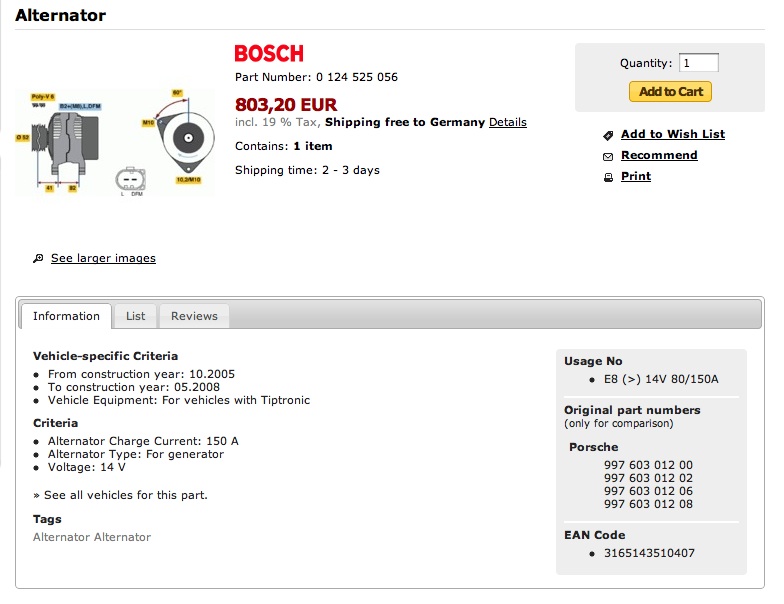This screenshot has height=604, width=784.
Task: Click Contains: 1 item text
Action: click(x=284, y=146)
